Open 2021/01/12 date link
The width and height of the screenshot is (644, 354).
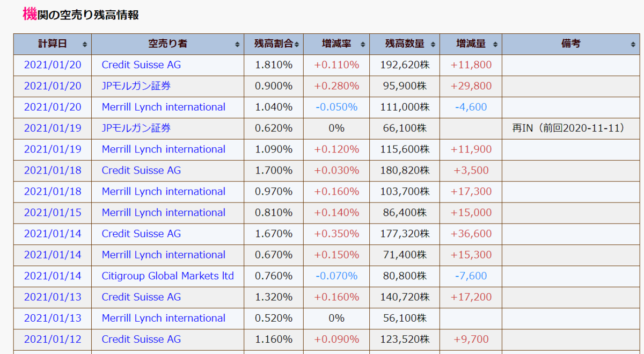tap(53, 339)
